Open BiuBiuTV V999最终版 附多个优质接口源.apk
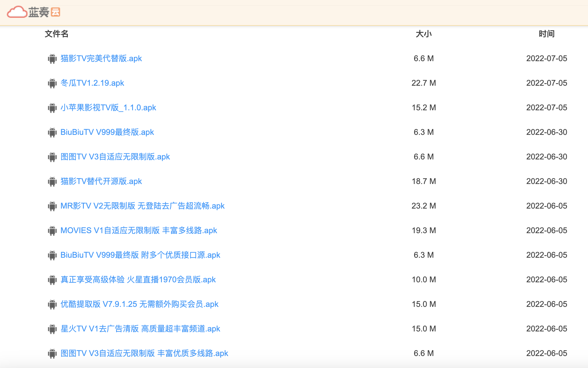The height and width of the screenshot is (368, 588). coord(140,255)
